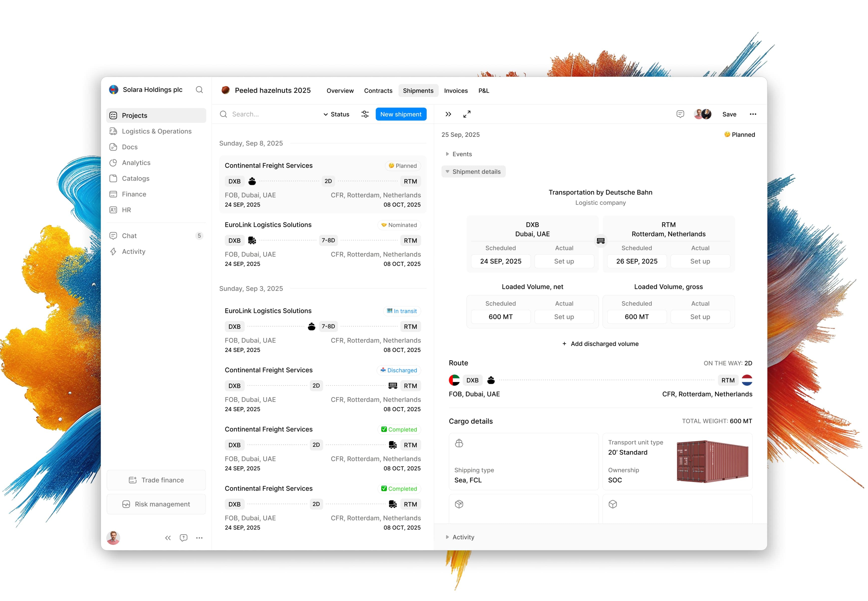Open Logistics & Operations in sidebar
Viewport: 868px width, 601px height.
point(156,131)
